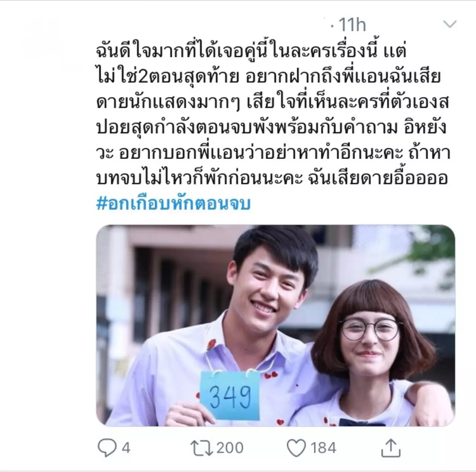Open tweet by clicking line starting ฉันดีใจมาก
The height and width of the screenshot is (472, 476).
click(x=251, y=51)
